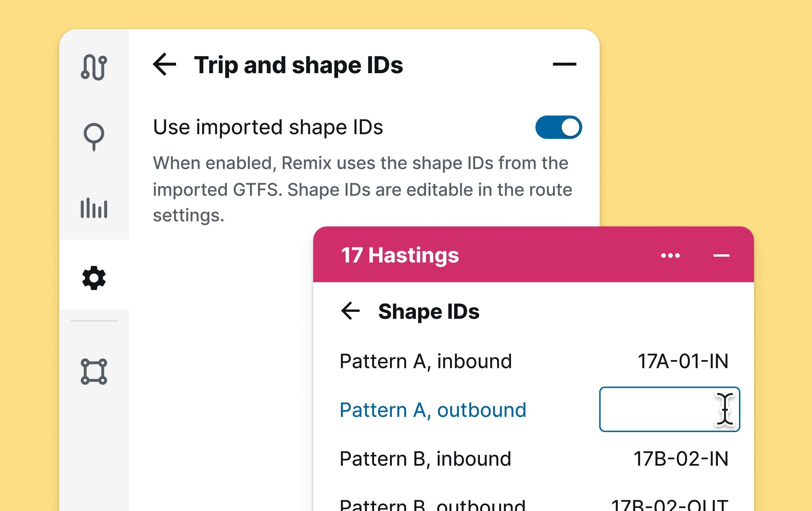Select the Pattern B, inbound row
The height and width of the screenshot is (511, 812).
[x=425, y=458]
